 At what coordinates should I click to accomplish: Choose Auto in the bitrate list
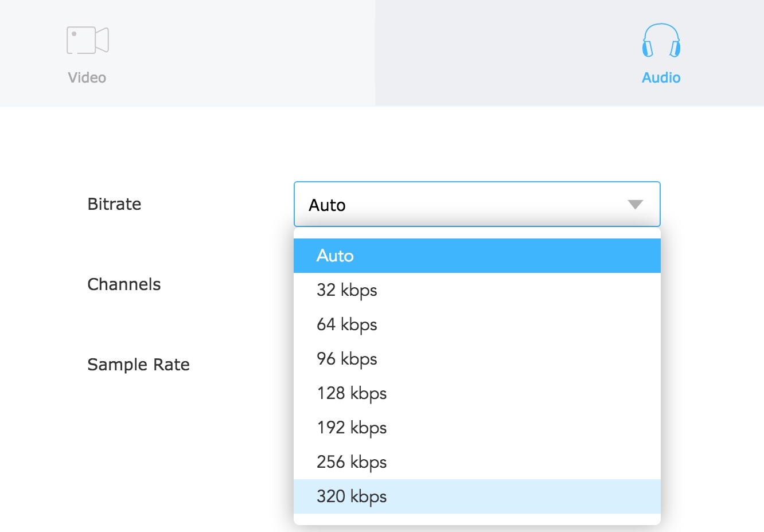coord(477,256)
